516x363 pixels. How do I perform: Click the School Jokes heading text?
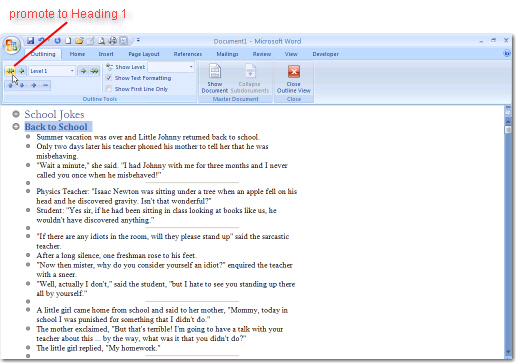(54, 114)
